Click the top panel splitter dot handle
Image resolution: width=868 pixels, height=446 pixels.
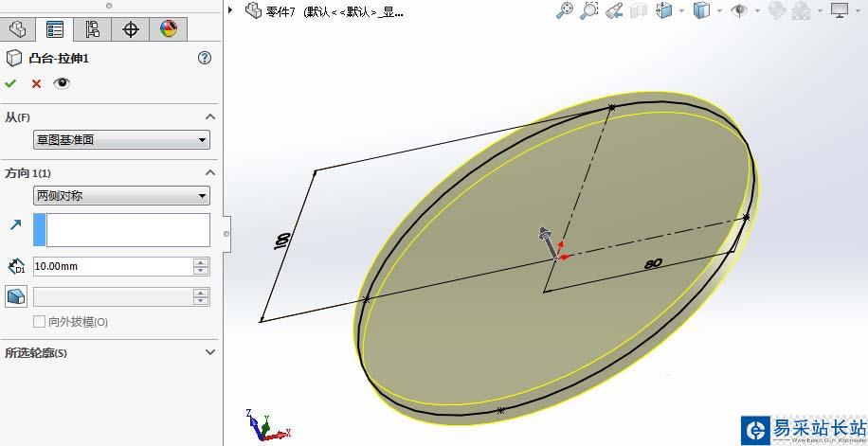[109, 6]
